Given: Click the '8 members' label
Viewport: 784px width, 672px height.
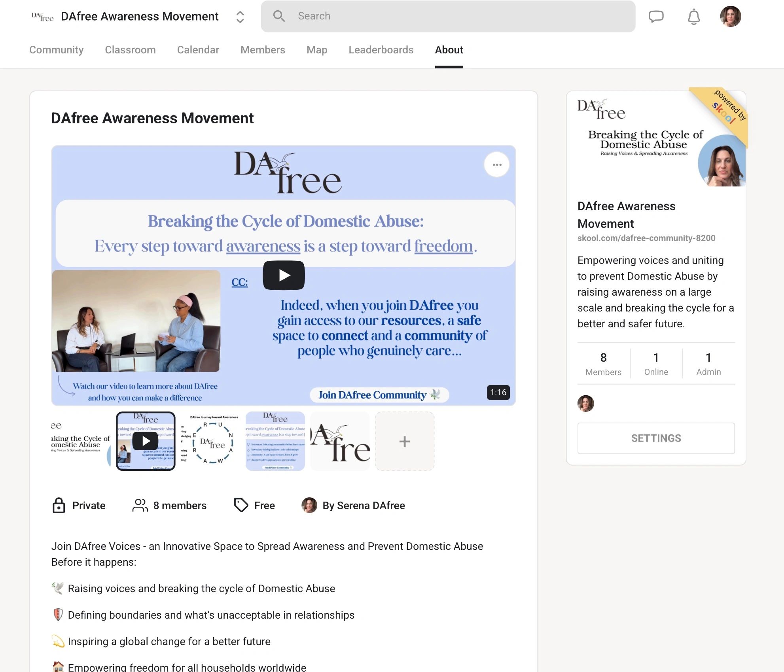Looking at the screenshot, I should [x=180, y=506].
